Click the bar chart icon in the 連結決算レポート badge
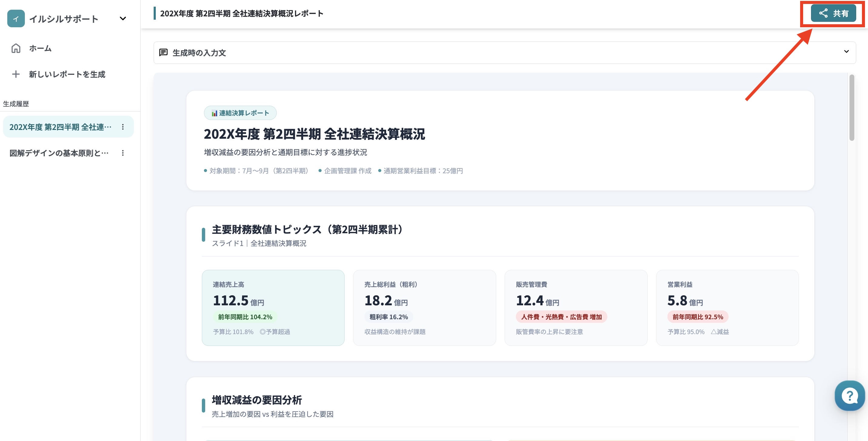The image size is (868, 441). click(x=214, y=113)
